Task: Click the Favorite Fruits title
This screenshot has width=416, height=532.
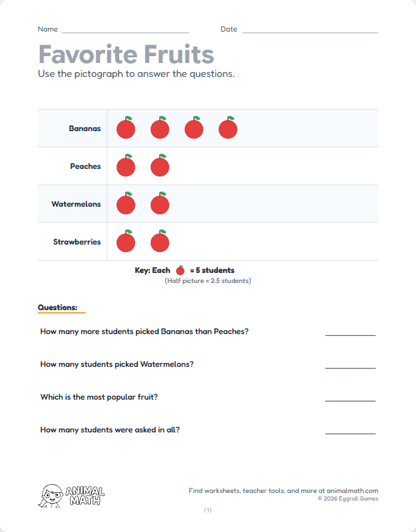Action: coord(126,54)
